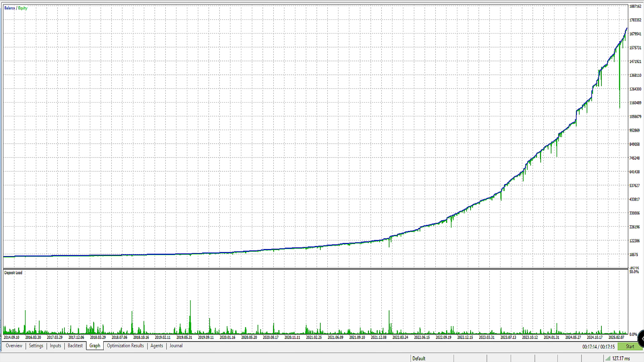
Task: Click the 2022.03.24 date on time axis
Action: (x=400, y=337)
